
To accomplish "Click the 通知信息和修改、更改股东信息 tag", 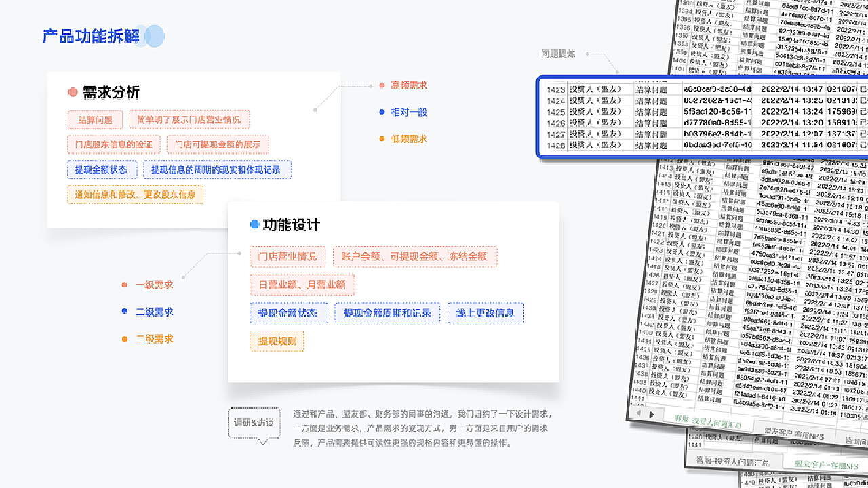I will 135,195.
